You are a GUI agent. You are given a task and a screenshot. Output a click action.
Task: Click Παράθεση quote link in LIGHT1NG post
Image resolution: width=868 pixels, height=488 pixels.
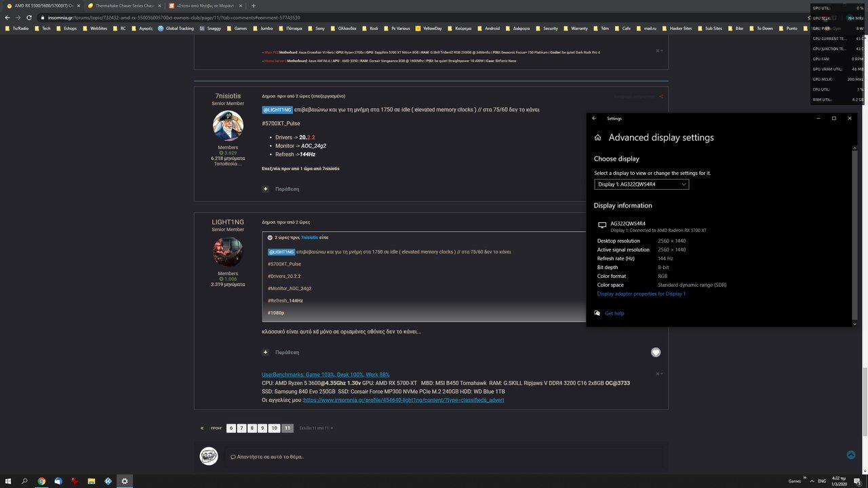(287, 352)
